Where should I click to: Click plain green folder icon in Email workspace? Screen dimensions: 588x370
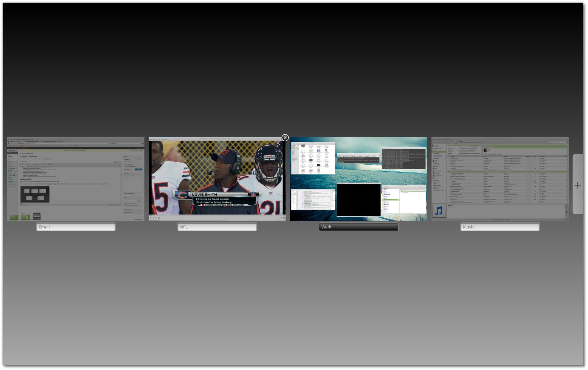pos(14,217)
